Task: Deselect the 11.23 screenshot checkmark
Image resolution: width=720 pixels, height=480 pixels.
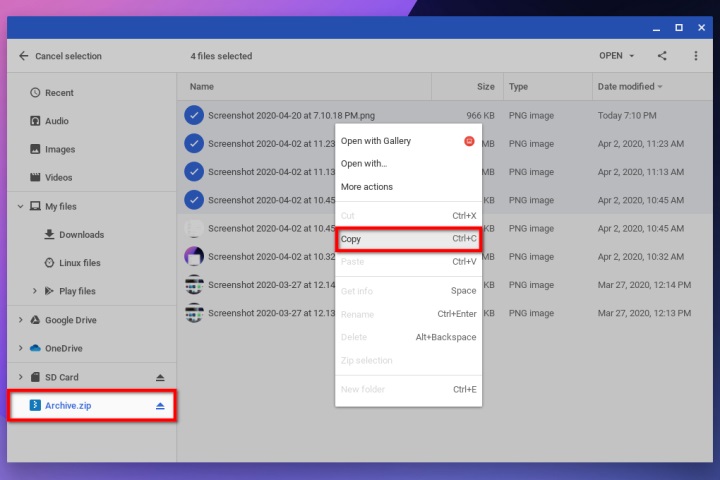Action: click(194, 144)
